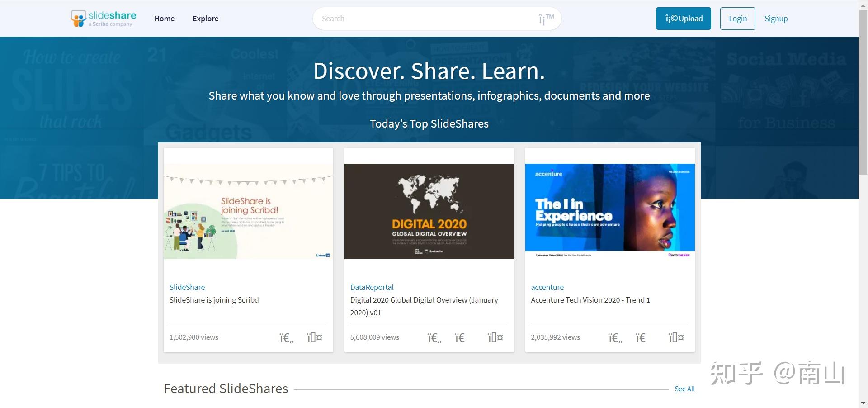This screenshot has width=868, height=408.
Task: Download the Accenture Tech Vision 2020 slides
Action: 641,338
